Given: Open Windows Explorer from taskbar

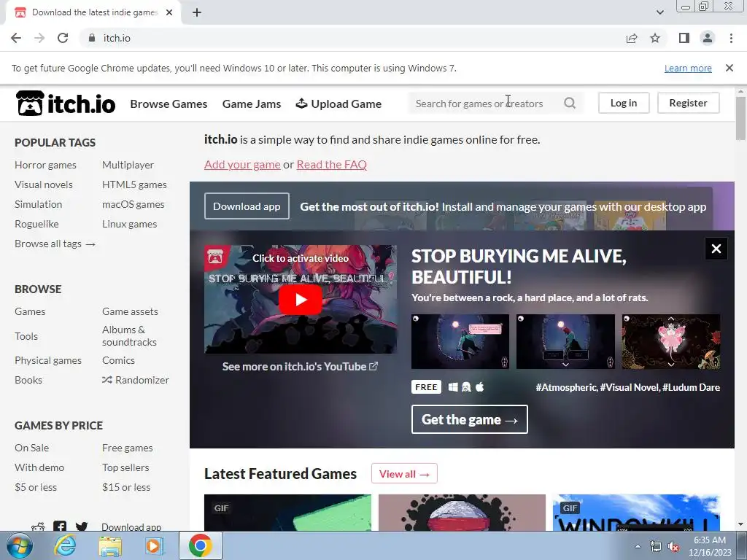Looking at the screenshot, I should [x=110, y=546].
